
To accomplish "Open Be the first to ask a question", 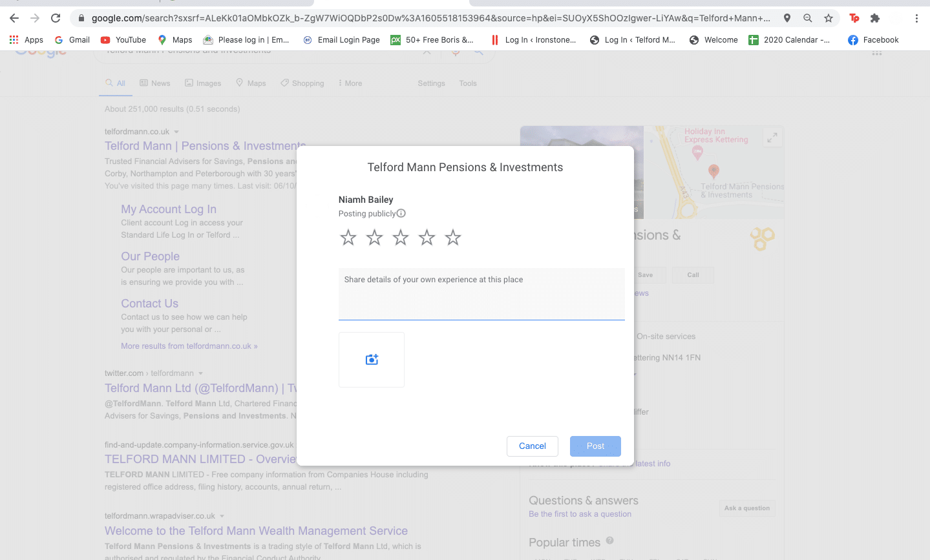I will pyautogui.click(x=580, y=514).
